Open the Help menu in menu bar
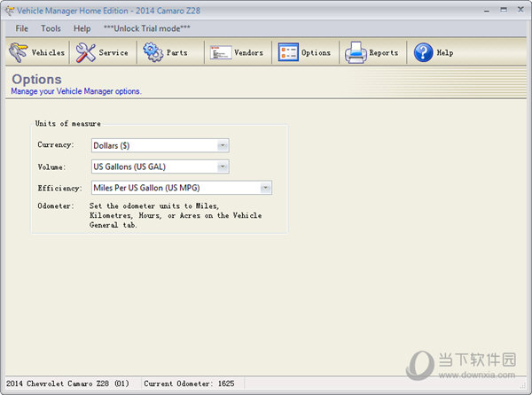 82,28
